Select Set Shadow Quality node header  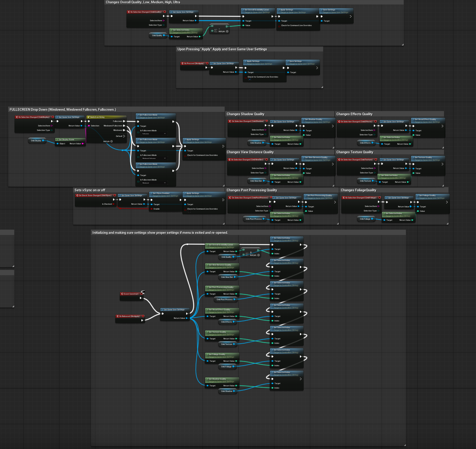[318, 120]
